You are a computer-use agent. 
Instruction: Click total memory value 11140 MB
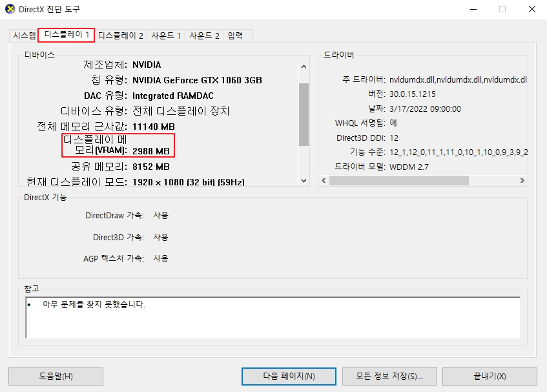pyautogui.click(x=154, y=127)
